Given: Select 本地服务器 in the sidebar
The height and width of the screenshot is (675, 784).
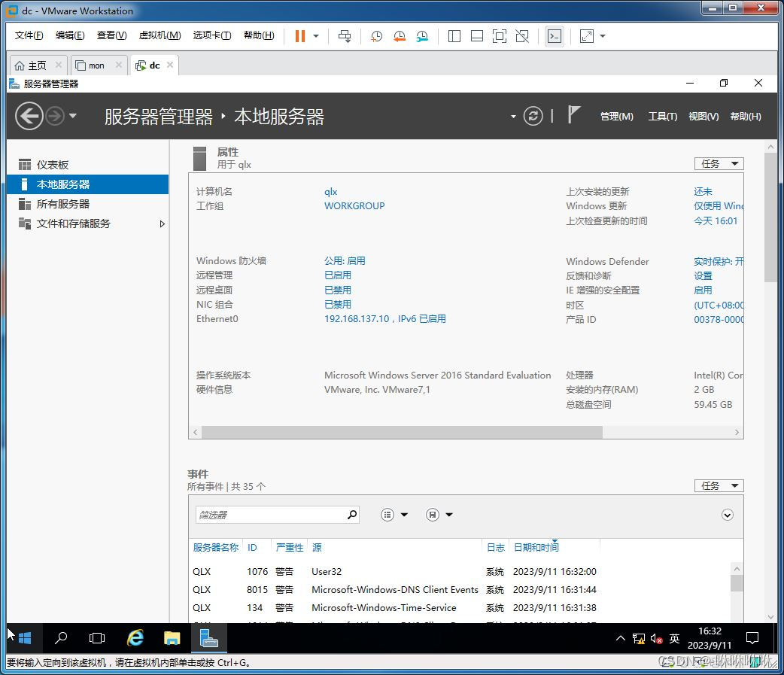Looking at the screenshot, I should 87,184.
